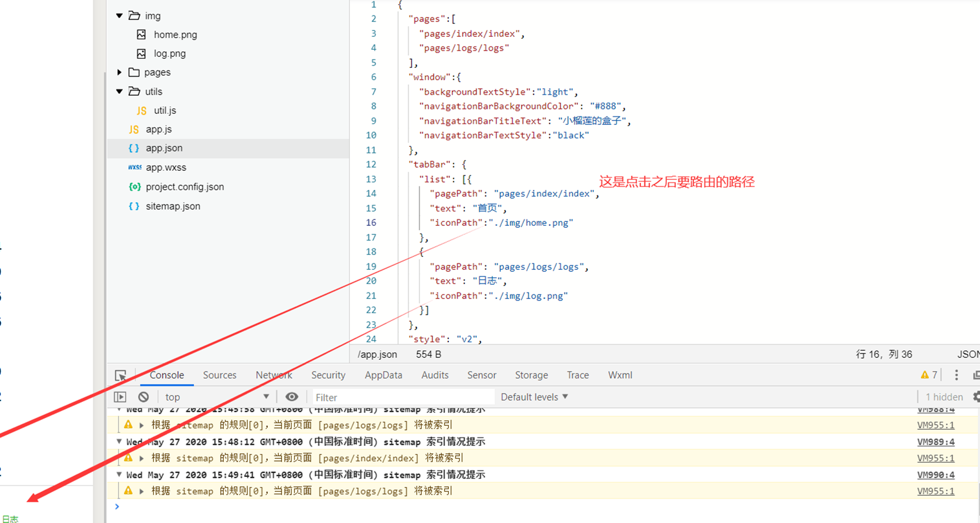Switch to the Network tab
Viewport: 980px width, 523px height.
coord(274,375)
